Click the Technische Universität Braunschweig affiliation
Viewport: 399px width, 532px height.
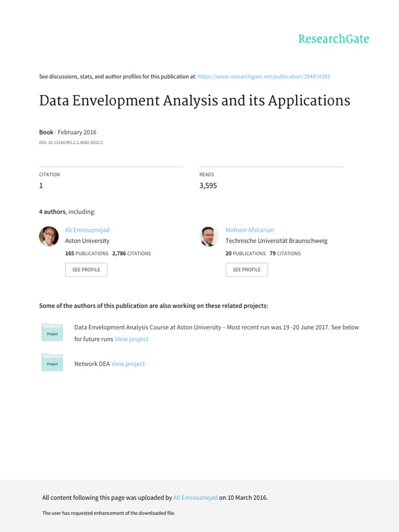276,241
